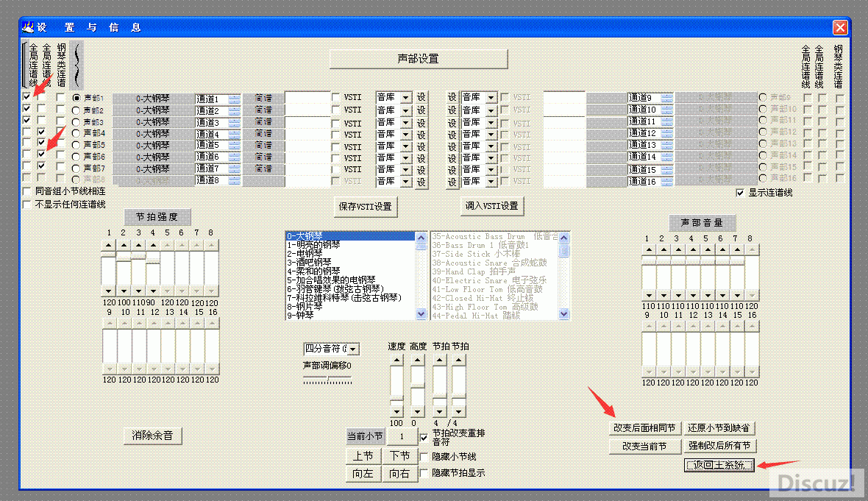Image resolution: width=868 pixels, height=501 pixels.
Task: Select the 声部1 radio button
Action: 77,98
